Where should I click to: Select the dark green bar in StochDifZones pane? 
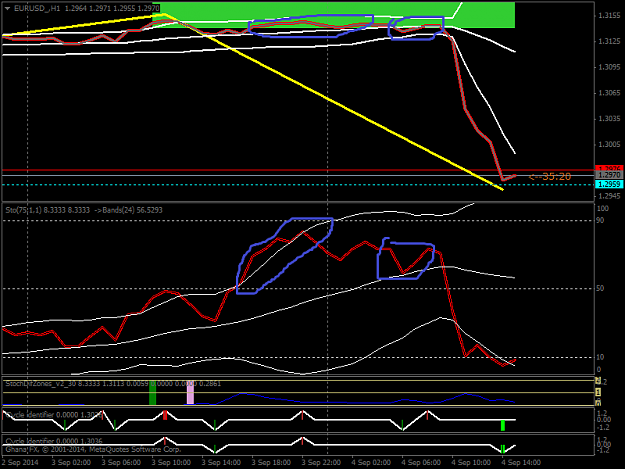152,392
